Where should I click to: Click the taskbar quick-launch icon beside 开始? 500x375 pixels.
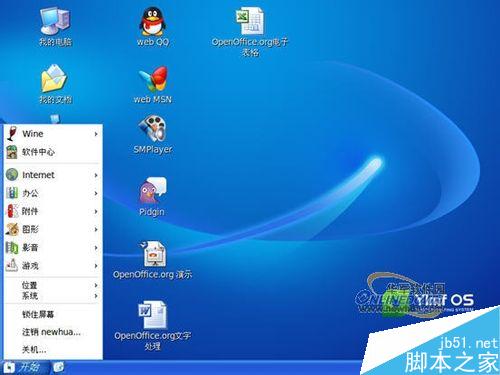pos(58,367)
